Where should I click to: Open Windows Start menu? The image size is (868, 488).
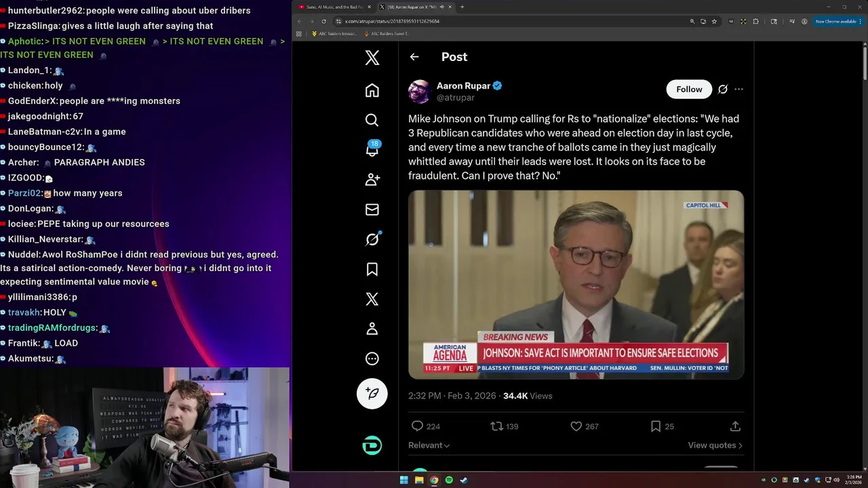pyautogui.click(x=404, y=480)
